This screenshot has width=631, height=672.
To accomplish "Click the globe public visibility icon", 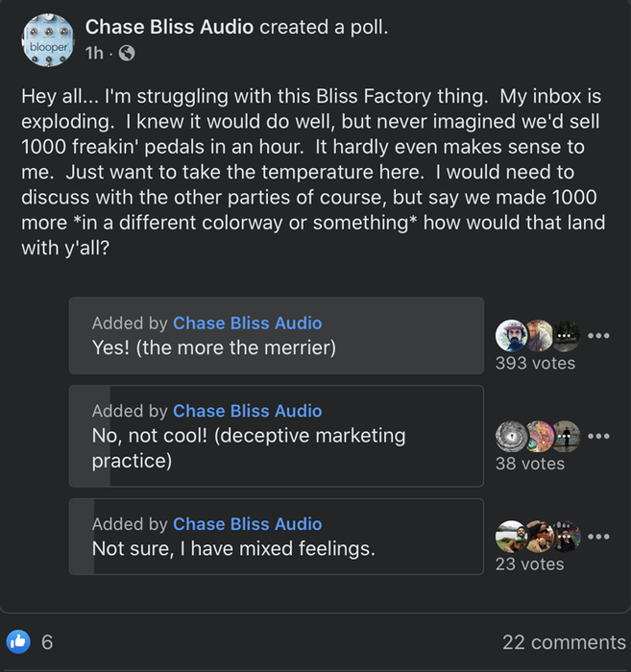I will click(126, 54).
